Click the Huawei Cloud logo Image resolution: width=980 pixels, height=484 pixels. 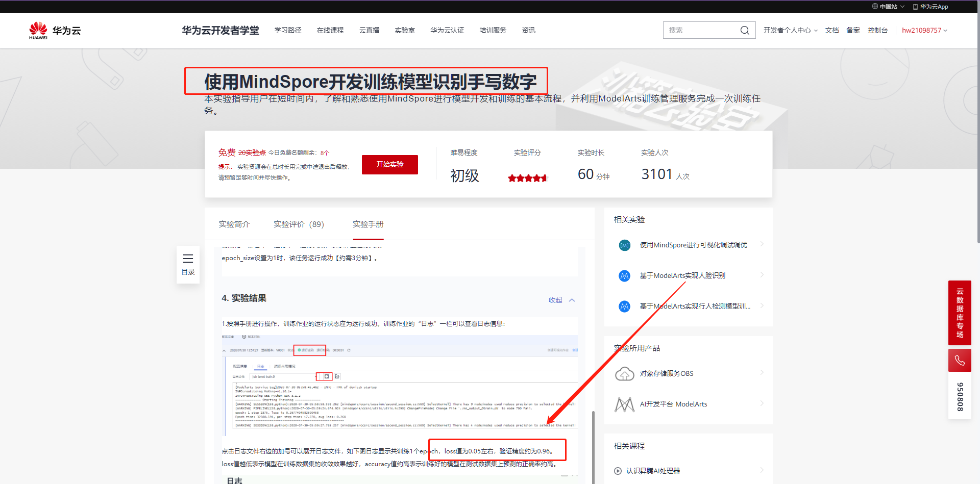pyautogui.click(x=55, y=31)
